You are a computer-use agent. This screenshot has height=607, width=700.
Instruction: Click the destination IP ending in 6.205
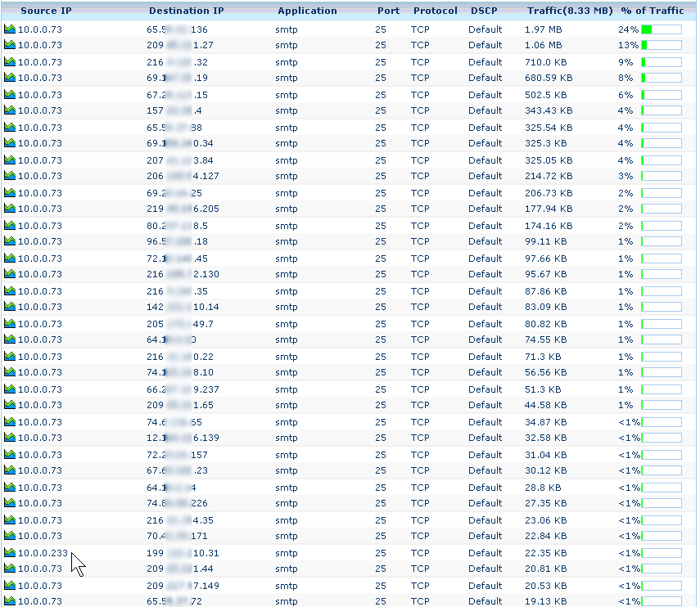pos(183,209)
